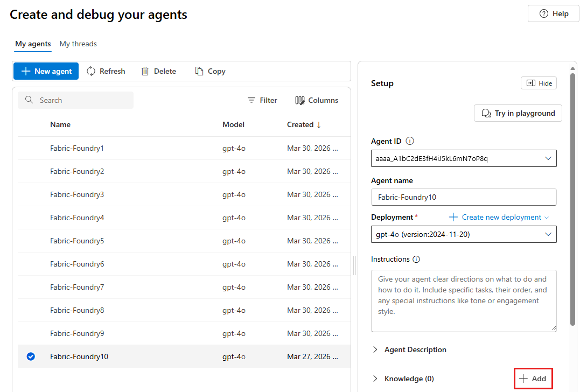
Task: Click the Fabric-Foundry10 name cell
Action: 79,356
